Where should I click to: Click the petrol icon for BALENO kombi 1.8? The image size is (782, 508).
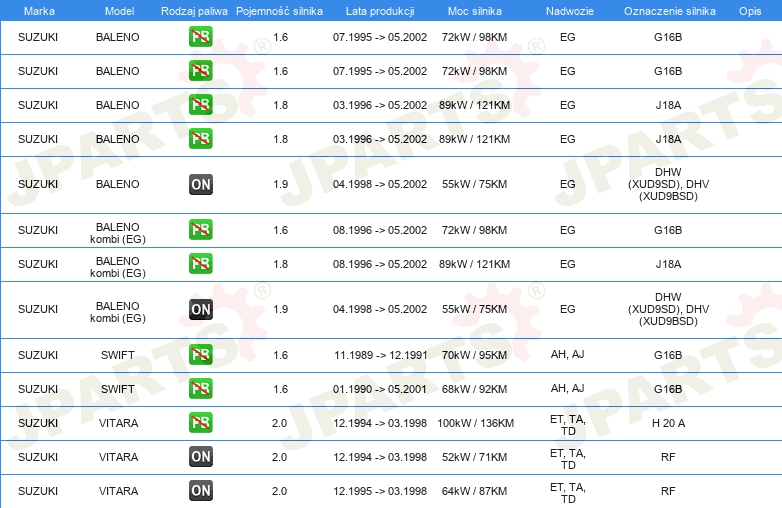[201, 264]
